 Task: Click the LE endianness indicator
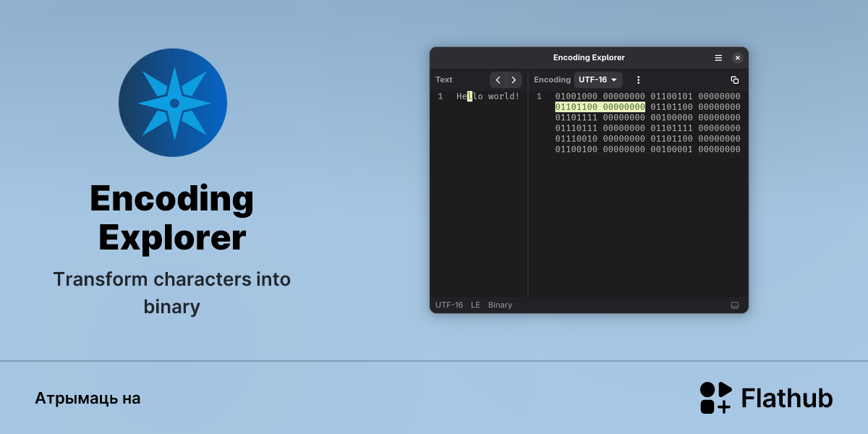tap(475, 305)
